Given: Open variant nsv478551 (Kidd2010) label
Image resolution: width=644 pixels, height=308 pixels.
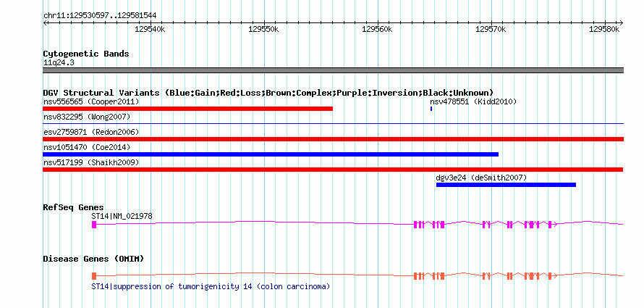Looking at the screenshot, I should tap(473, 101).
